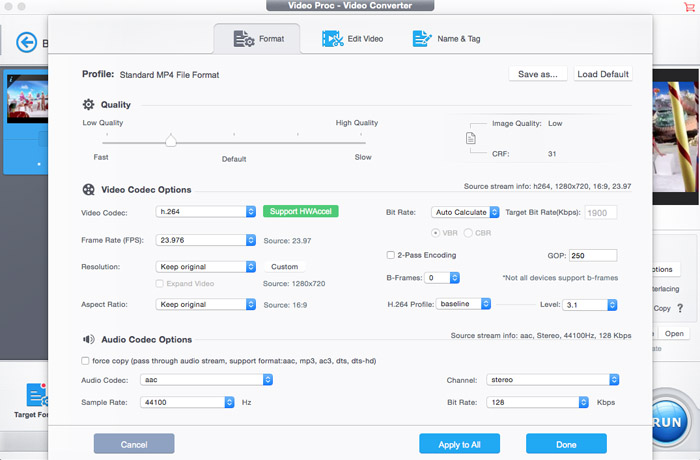Open the Frame Rate 23.976 dropdown

[x=205, y=240]
